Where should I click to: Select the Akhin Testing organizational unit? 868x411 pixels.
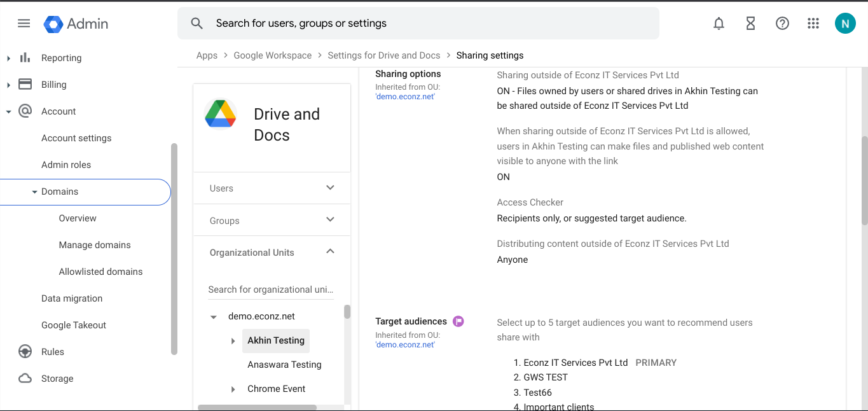(x=276, y=340)
